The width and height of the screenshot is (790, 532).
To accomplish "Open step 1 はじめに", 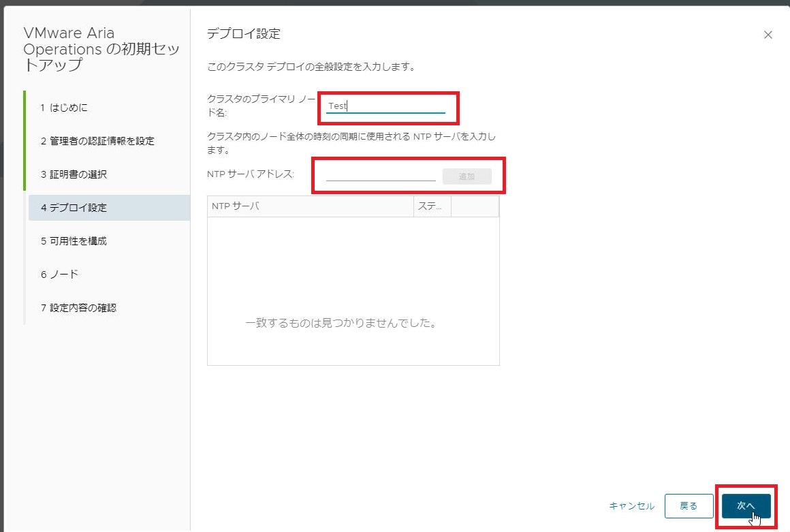I will pyautogui.click(x=64, y=108).
